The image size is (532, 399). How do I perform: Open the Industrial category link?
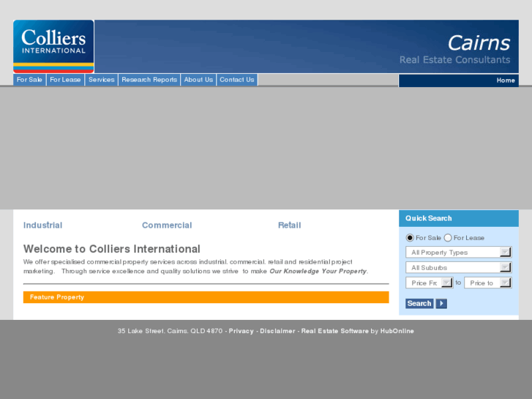(42, 225)
